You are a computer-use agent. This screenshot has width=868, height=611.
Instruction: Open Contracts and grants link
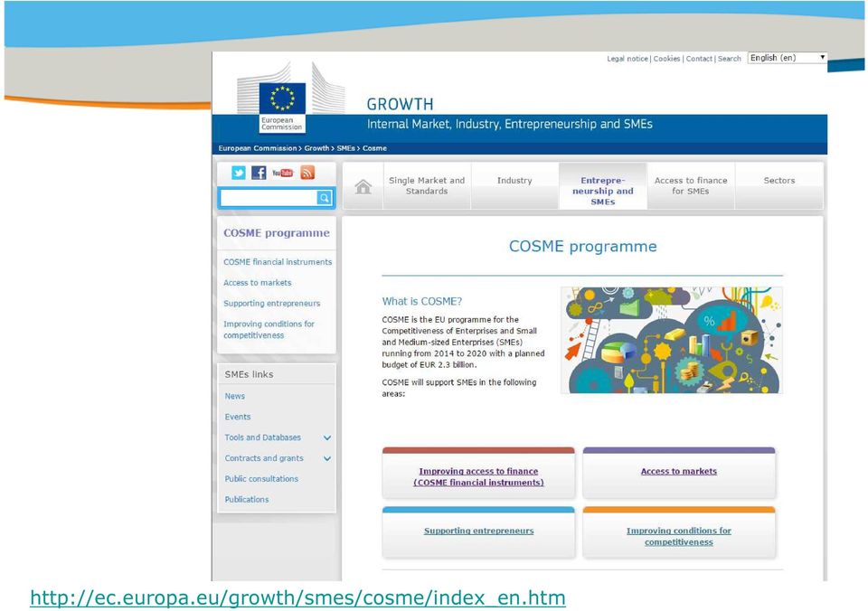(x=264, y=458)
